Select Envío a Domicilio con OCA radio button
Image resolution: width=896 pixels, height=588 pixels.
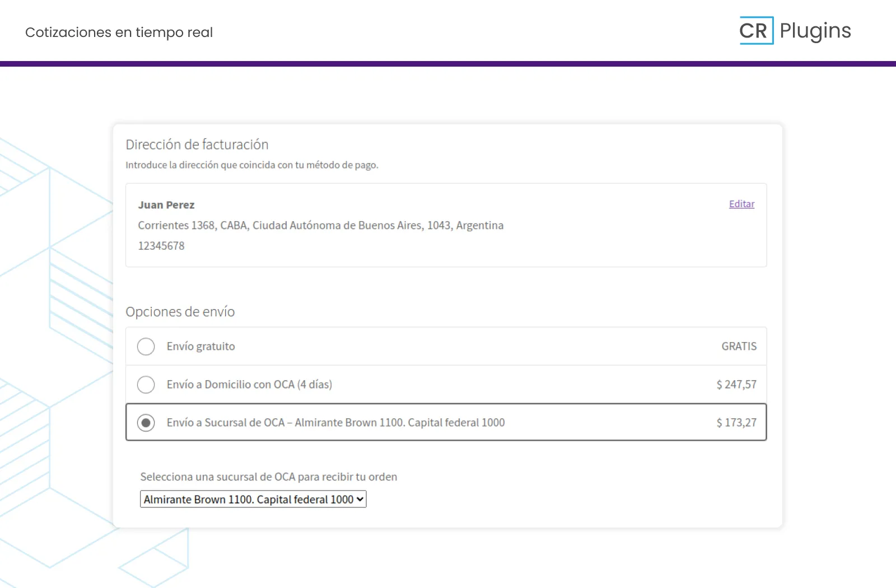pyautogui.click(x=146, y=385)
